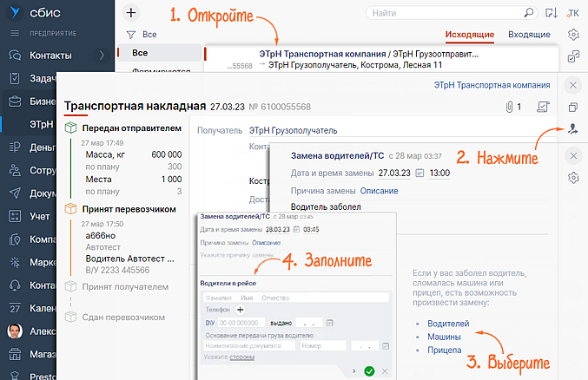588x380 pixels.
Task: Toggle the multi-select checkbox icon
Action: pyautogui.click(x=572, y=57)
